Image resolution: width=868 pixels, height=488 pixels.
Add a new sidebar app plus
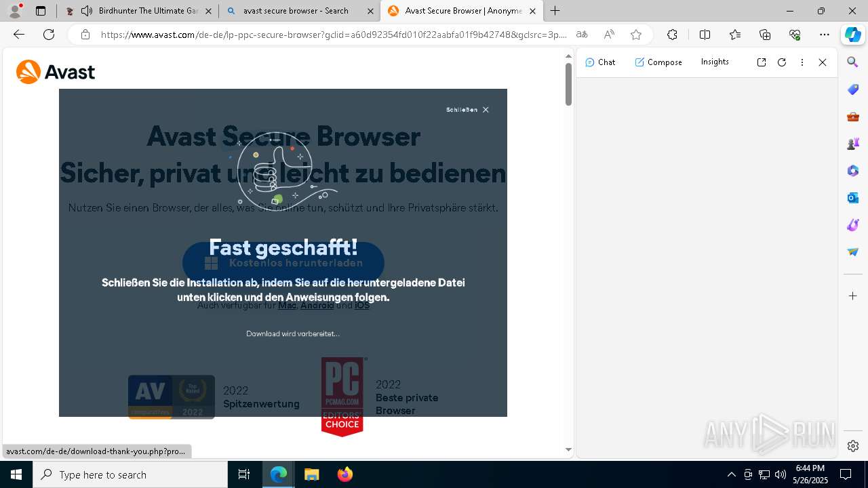(853, 296)
